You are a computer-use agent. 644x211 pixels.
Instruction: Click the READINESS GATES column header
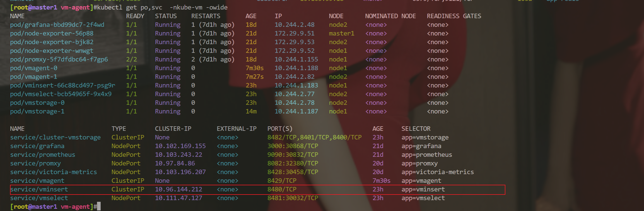[454, 16]
